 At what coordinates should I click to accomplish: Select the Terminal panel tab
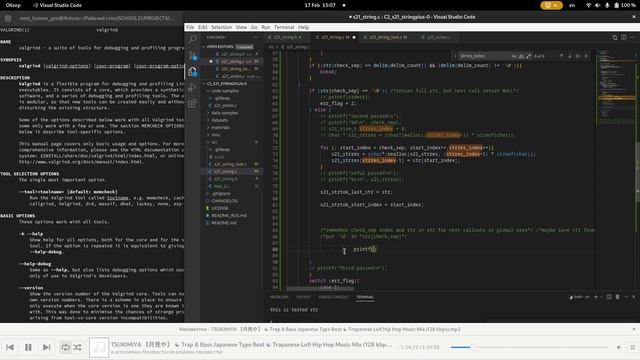point(365,297)
